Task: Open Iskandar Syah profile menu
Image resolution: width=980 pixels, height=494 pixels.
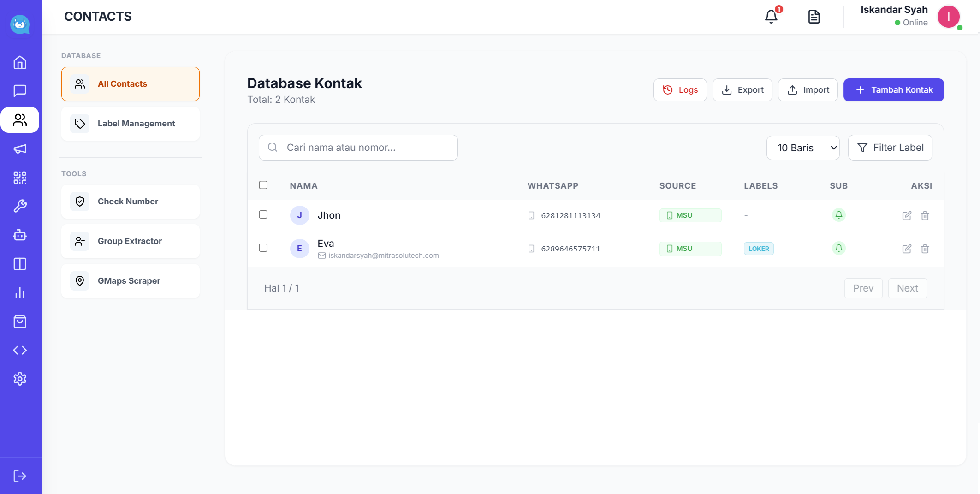Action: 948,17
